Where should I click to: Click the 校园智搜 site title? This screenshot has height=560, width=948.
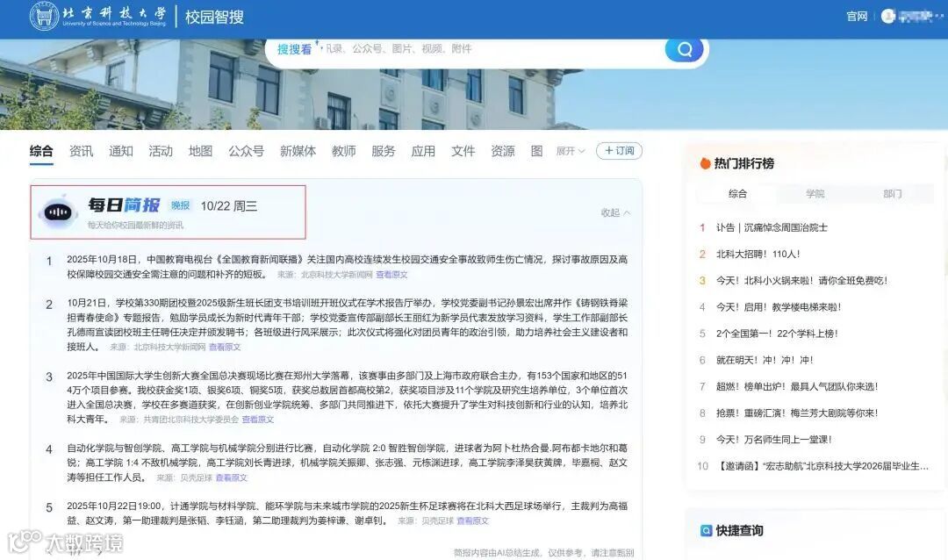(x=214, y=17)
